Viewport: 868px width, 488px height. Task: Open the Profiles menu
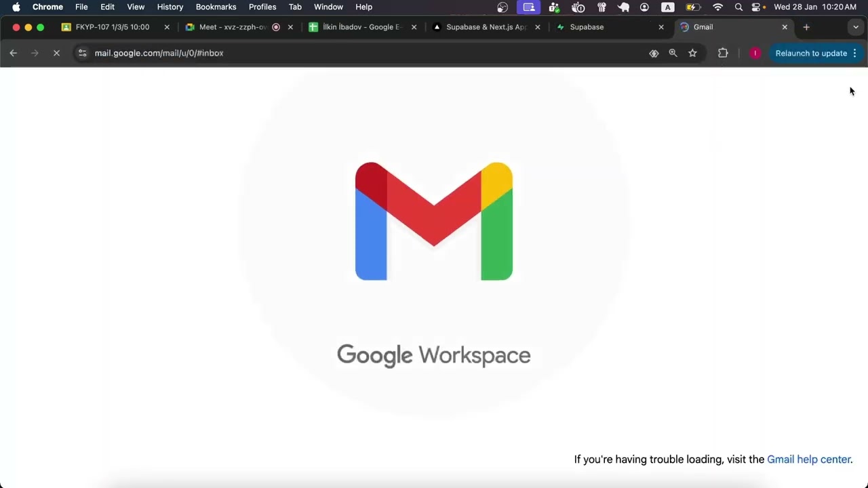pyautogui.click(x=262, y=7)
